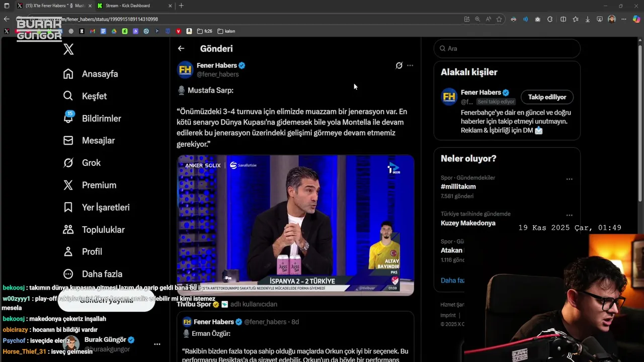
Task: Open the Extensions puzzle icon
Action: coord(550,19)
